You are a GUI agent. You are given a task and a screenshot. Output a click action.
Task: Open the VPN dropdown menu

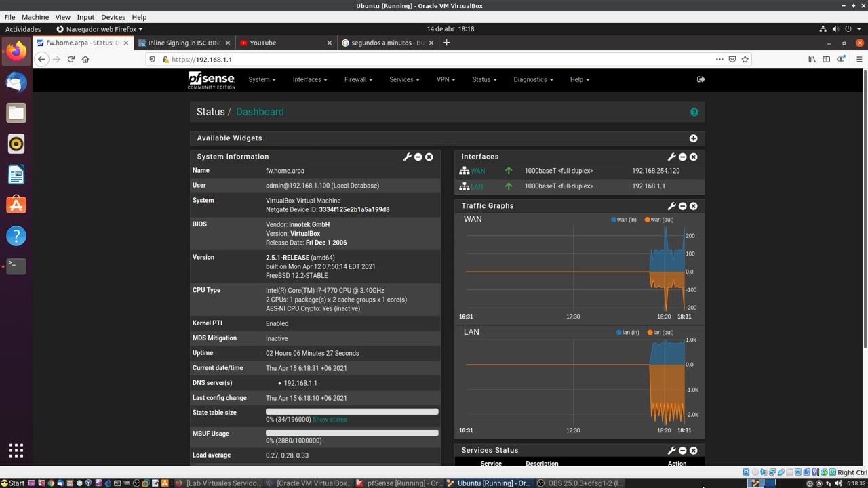[446, 79]
